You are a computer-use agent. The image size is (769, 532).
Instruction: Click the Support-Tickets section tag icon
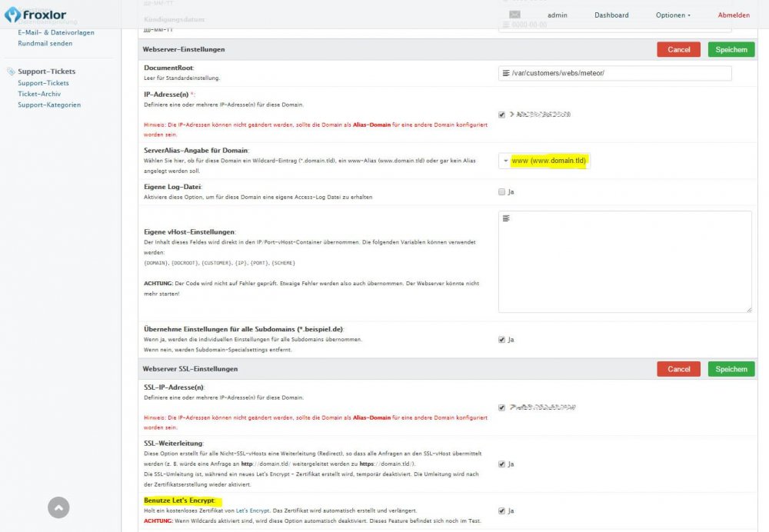(11, 71)
